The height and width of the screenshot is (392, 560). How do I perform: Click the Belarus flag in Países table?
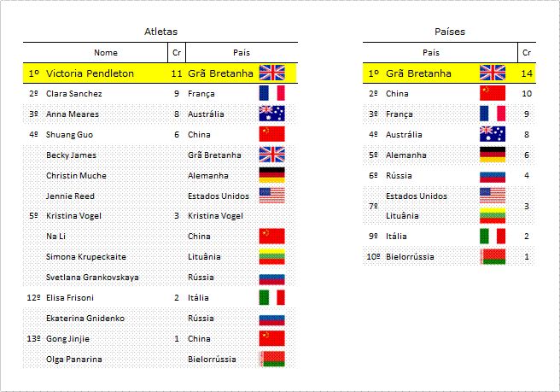point(493,256)
